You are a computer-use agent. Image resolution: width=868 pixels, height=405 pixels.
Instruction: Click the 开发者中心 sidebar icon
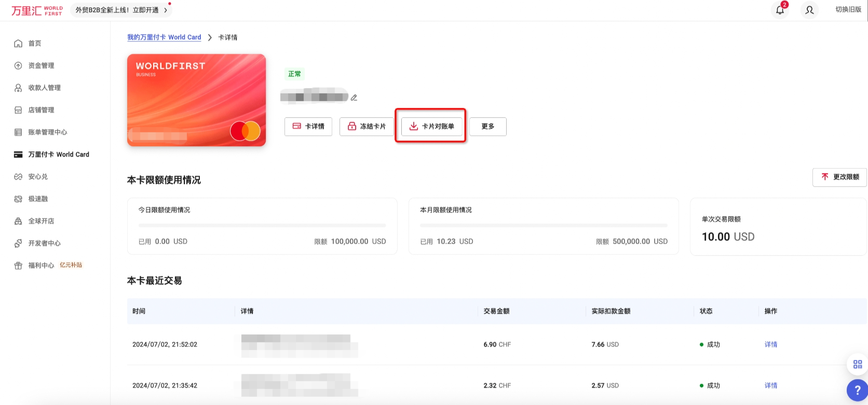coord(18,243)
